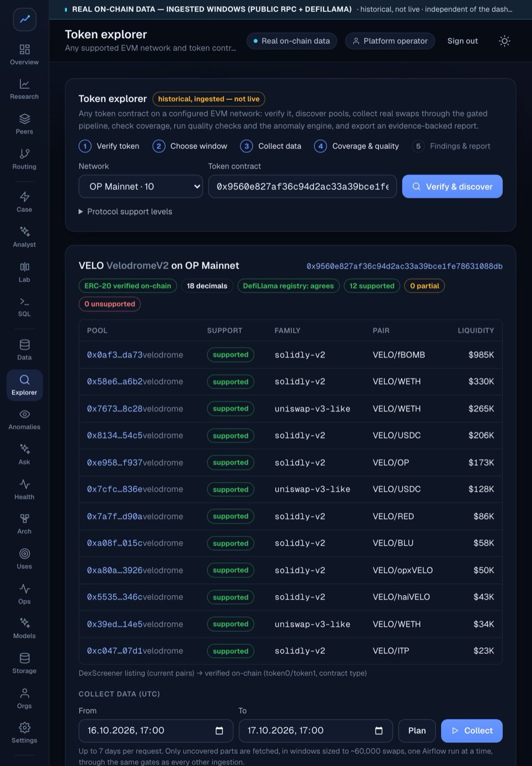Open the From date calendar picker icon
Screen dimensions: 532x766
coord(219,731)
